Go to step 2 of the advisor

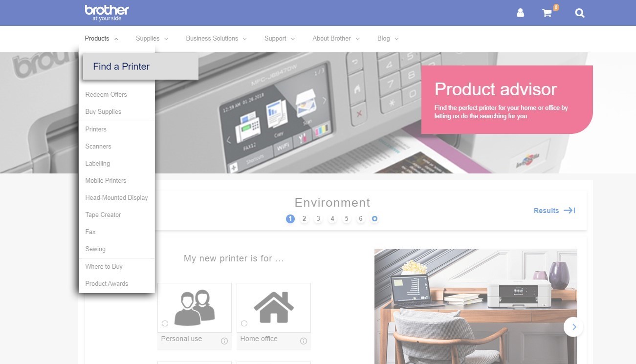304,219
